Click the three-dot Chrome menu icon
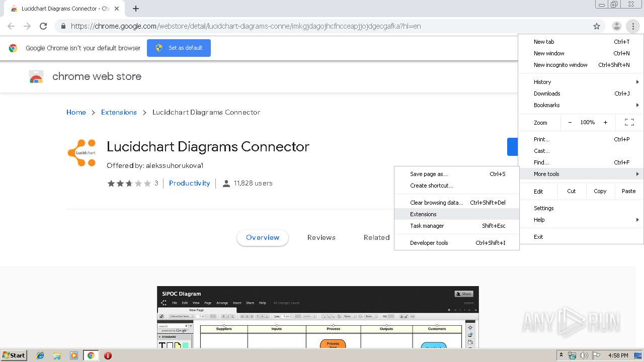Image resolution: width=644 pixels, height=362 pixels. tap(633, 26)
